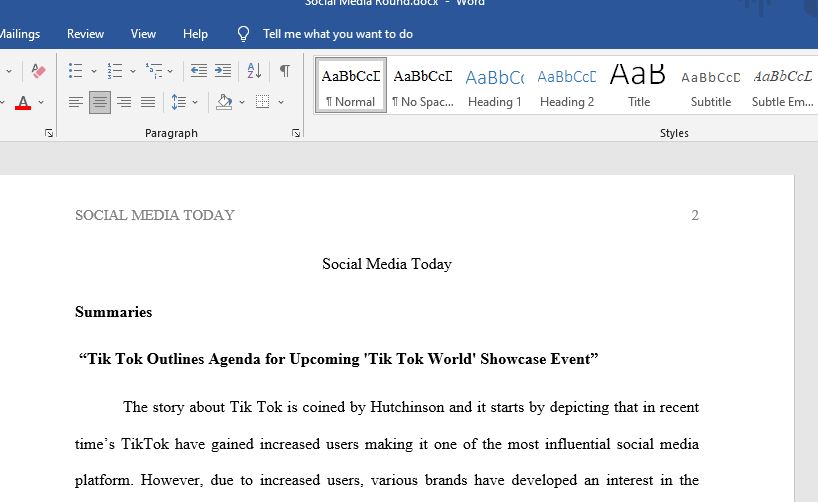Select the Normal style
The width and height of the screenshot is (818, 502).
pos(351,85)
